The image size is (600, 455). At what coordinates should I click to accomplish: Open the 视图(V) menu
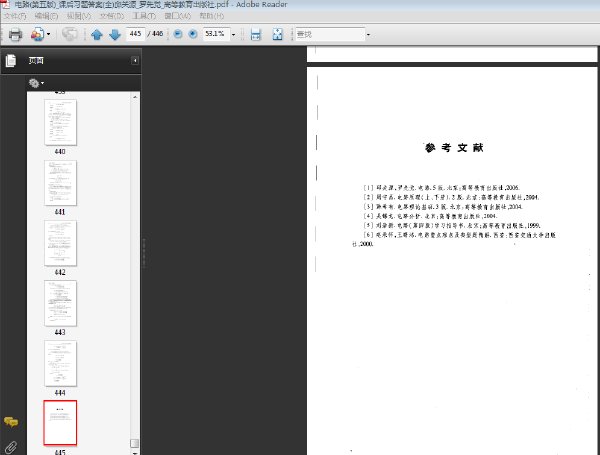pos(79,16)
